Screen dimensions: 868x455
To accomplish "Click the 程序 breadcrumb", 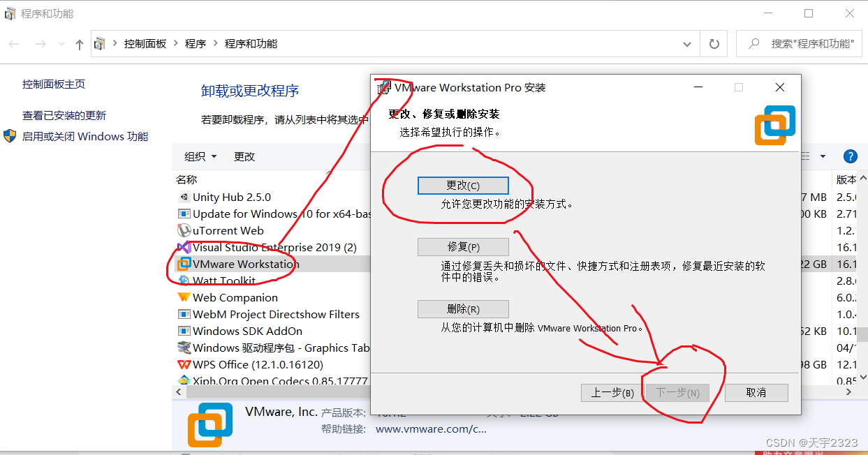I will (196, 43).
